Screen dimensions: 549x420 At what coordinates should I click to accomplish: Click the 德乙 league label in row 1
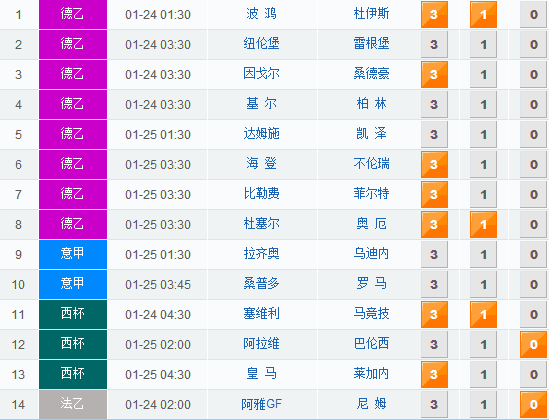[x=73, y=14]
